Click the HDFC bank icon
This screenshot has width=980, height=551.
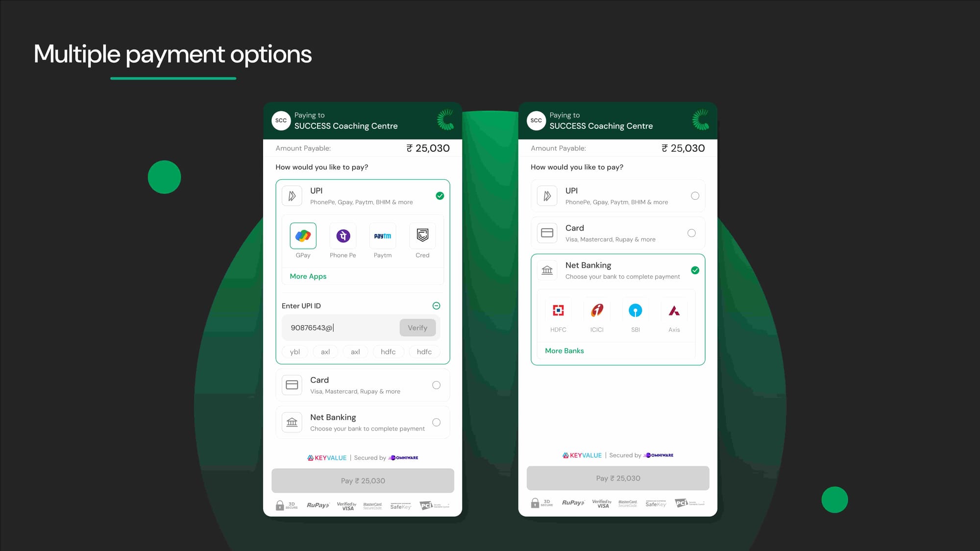click(558, 310)
